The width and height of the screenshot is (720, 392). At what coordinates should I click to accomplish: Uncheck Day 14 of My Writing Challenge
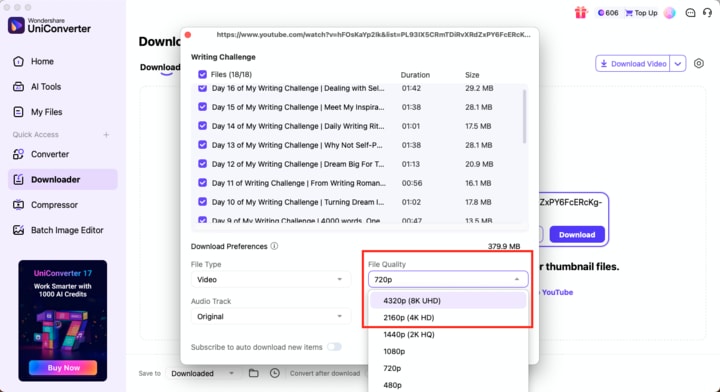click(202, 126)
